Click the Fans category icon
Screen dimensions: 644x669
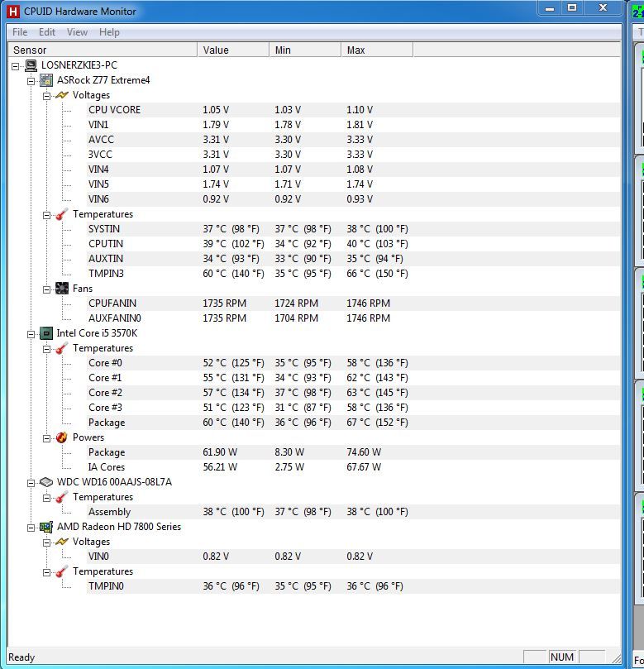coord(62,289)
